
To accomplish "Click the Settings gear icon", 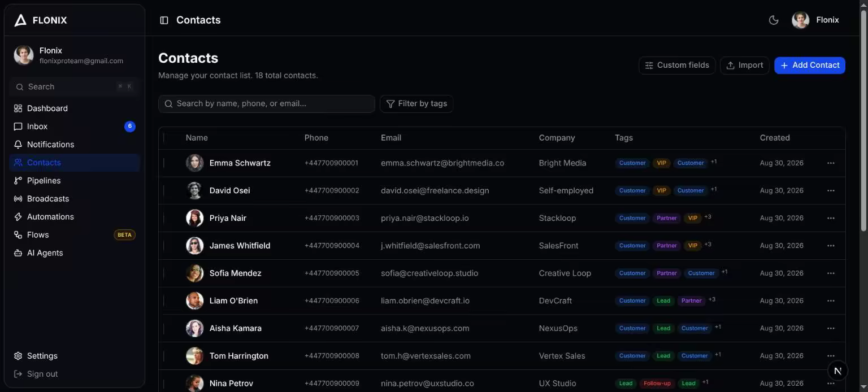I will [x=18, y=356].
